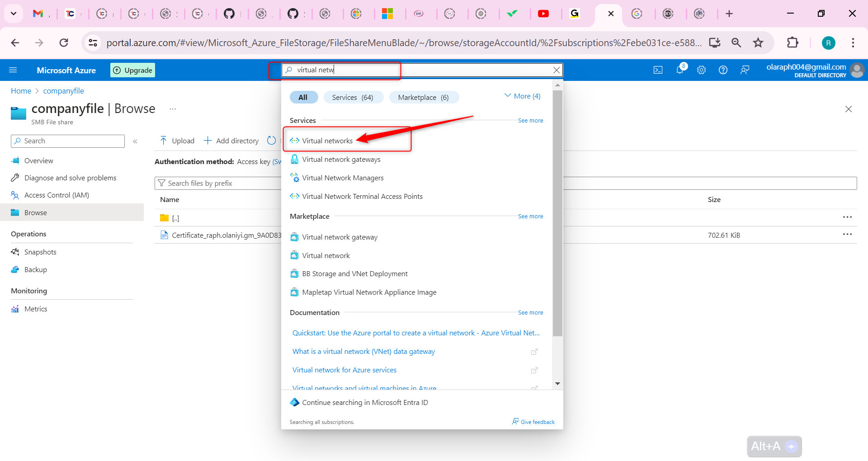
Task: Open the notifications bell
Action: coord(680,70)
